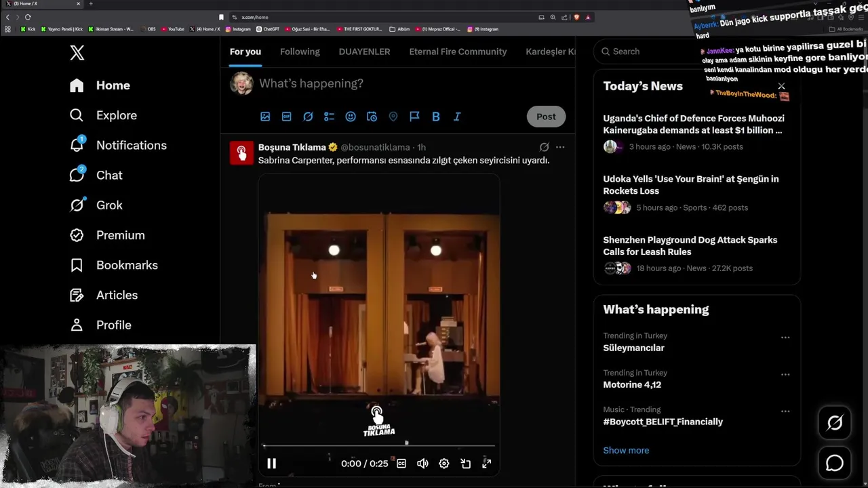Switch to the DUAYENLER tab
868x488 pixels.
pyautogui.click(x=364, y=52)
